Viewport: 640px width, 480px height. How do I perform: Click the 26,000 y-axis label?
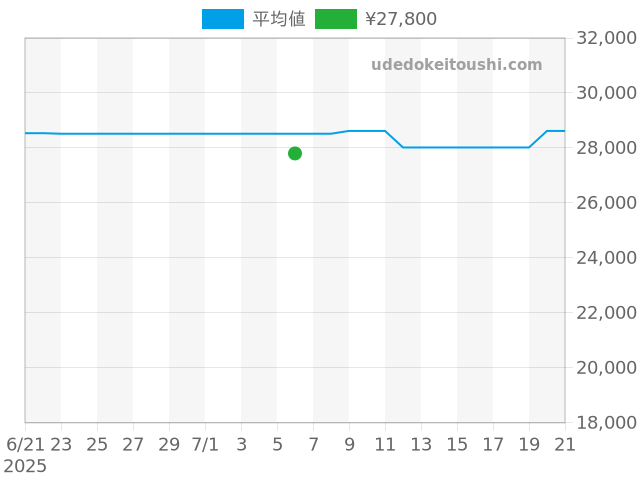607,203
